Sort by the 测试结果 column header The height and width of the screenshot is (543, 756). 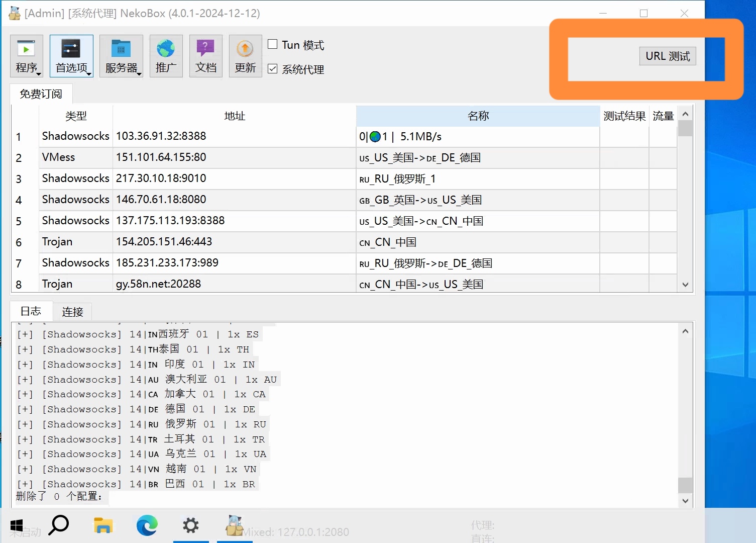[624, 116]
